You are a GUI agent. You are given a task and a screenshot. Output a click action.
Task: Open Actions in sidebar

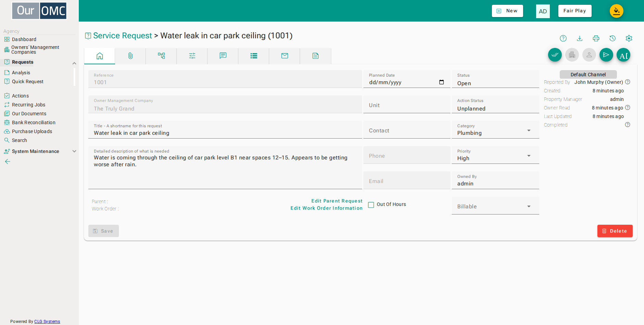[x=20, y=96]
